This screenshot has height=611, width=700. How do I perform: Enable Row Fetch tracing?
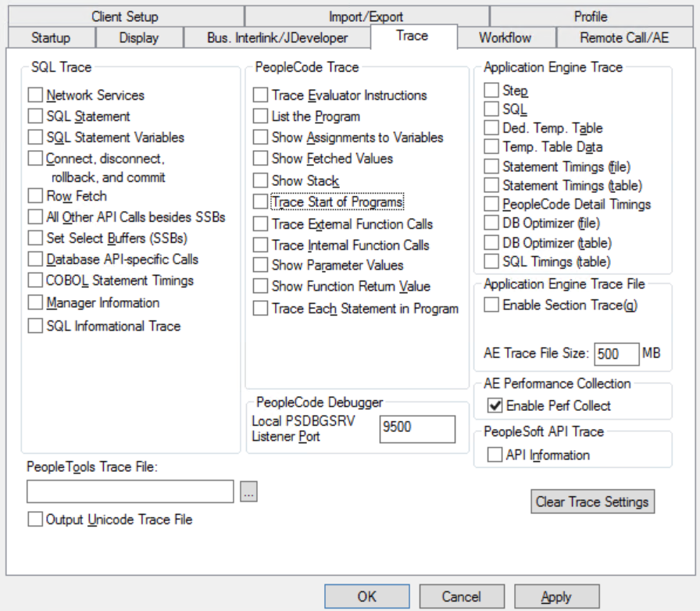pos(34,196)
